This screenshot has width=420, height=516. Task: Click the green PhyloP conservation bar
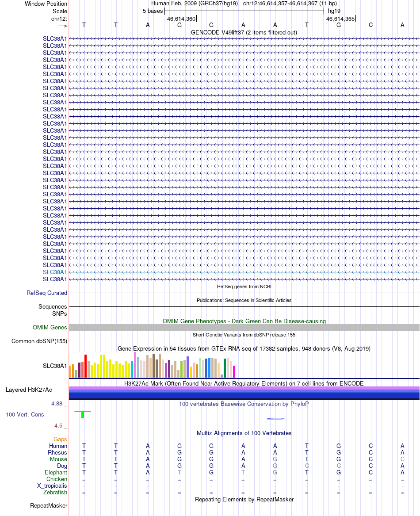click(83, 415)
